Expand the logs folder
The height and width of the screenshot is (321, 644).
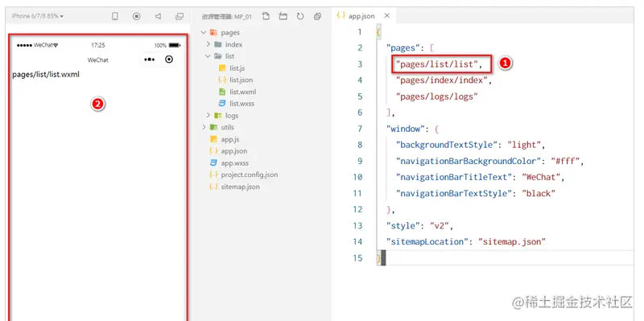(x=208, y=115)
